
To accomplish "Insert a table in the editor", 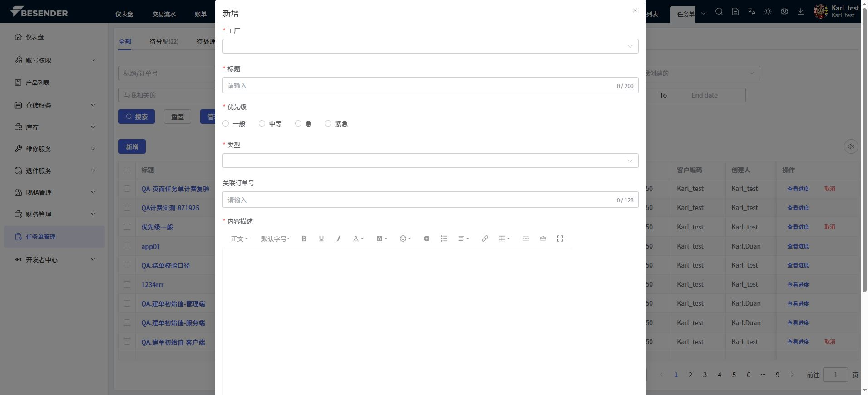I will pos(504,239).
